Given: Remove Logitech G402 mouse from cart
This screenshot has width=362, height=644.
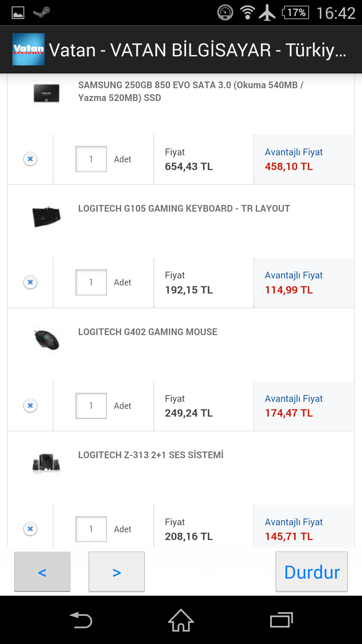Looking at the screenshot, I should (30, 406).
